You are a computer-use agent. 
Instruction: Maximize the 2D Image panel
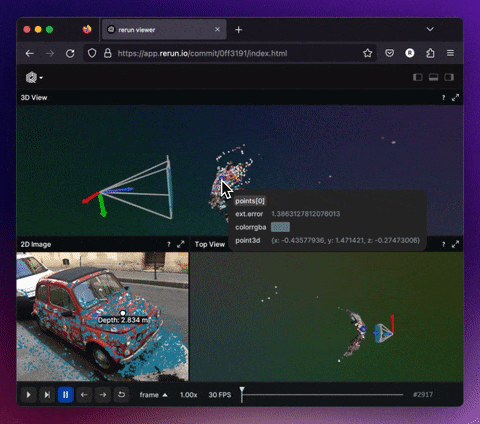tap(181, 244)
